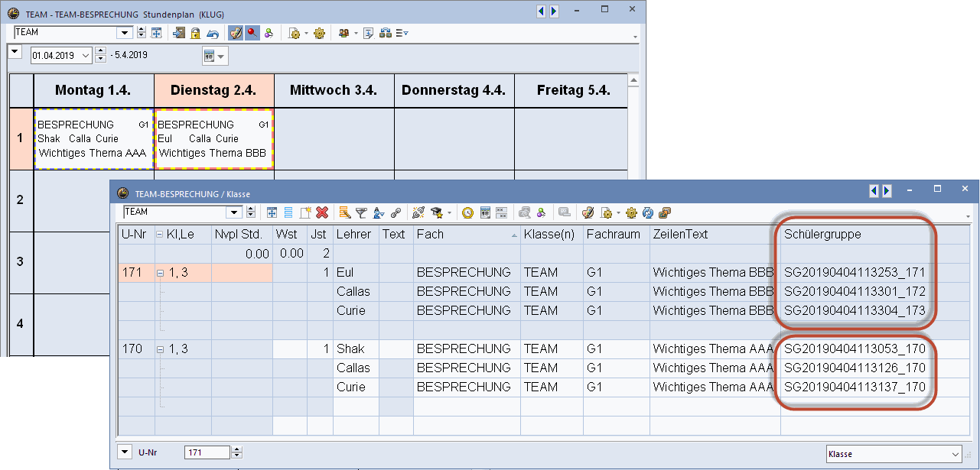Viewport: 980px width, 470px height.
Task: Step the TEAM selector spinner in Stundenplan window
Action: pos(142,33)
